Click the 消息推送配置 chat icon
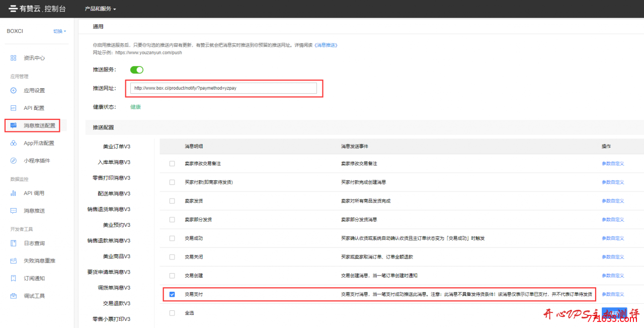Image resolution: width=644 pixels, height=328 pixels. (14, 125)
